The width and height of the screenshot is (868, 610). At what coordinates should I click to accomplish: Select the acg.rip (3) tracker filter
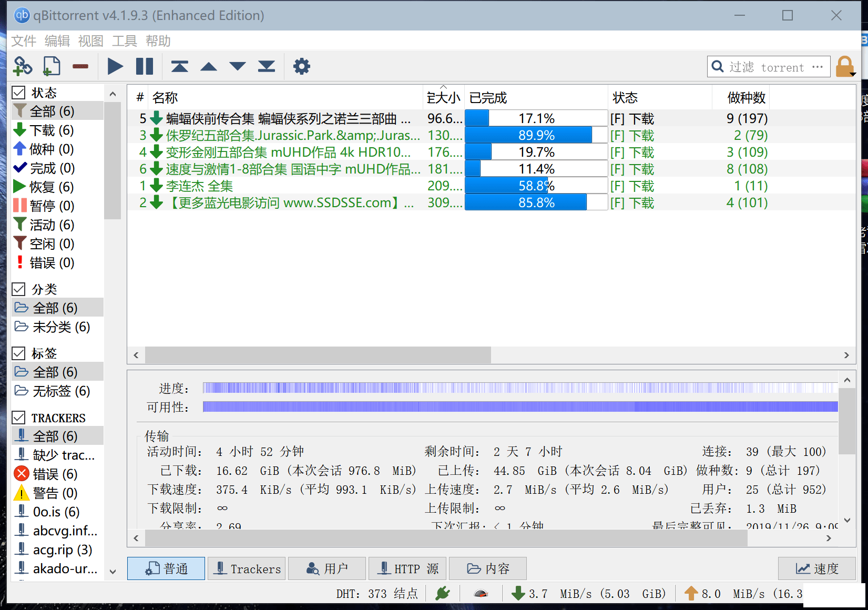click(58, 550)
